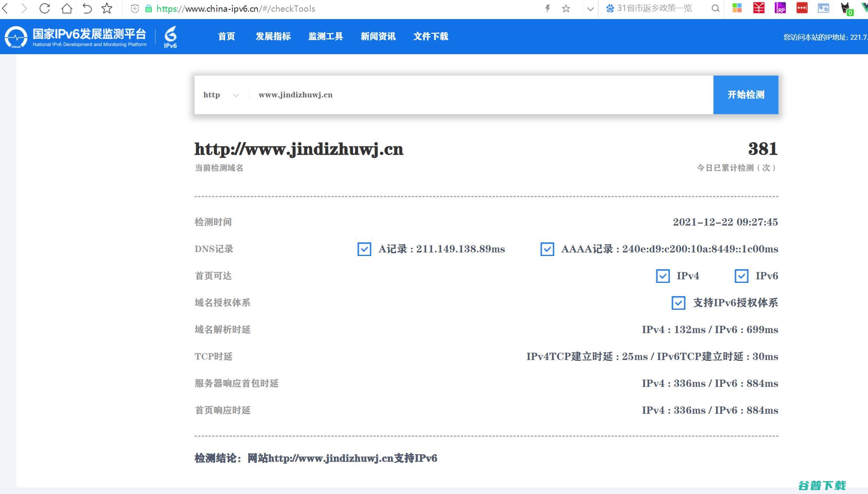
Task: Open the red password dots extension icon
Action: [802, 8]
